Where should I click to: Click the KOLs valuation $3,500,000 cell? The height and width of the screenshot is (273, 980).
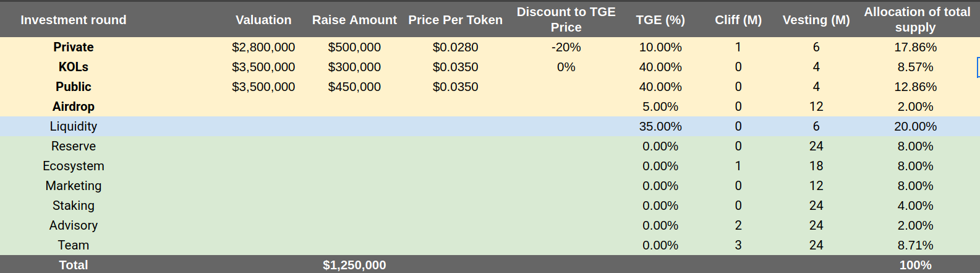[263, 67]
